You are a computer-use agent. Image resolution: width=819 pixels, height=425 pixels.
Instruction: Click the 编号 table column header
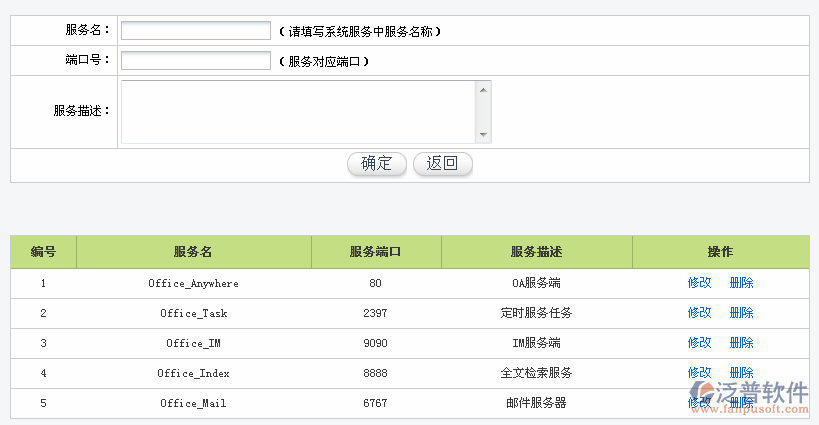[x=43, y=252]
